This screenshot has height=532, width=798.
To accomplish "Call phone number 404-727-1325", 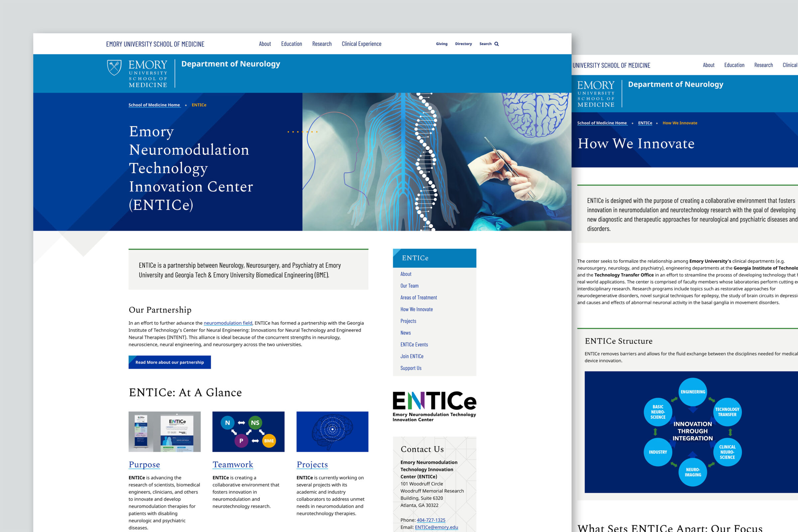I will click(x=431, y=520).
